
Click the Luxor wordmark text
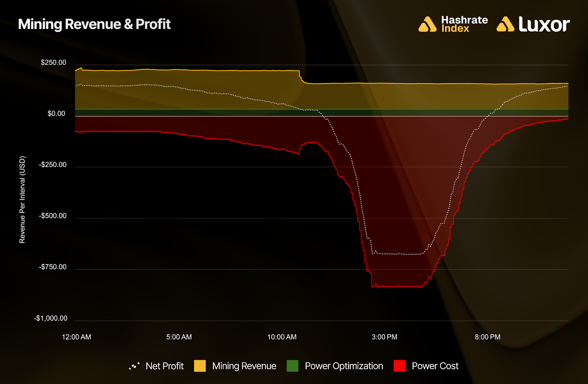pos(544,24)
